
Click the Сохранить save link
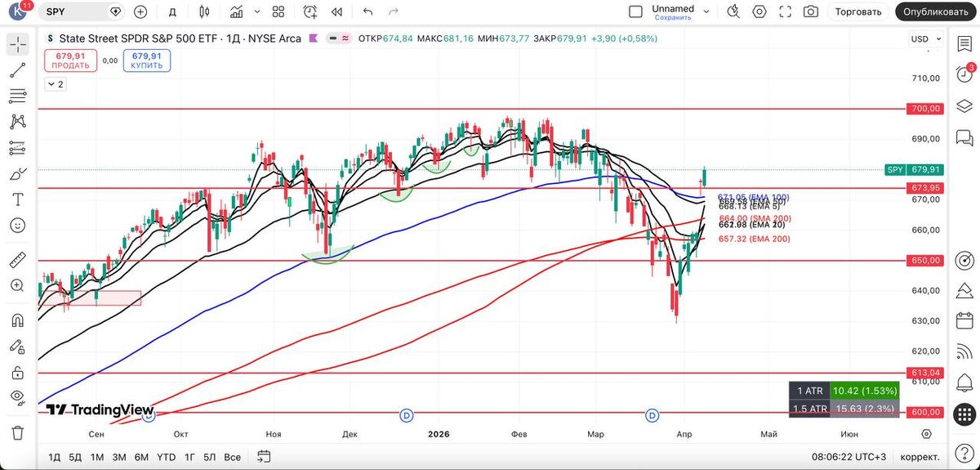click(673, 17)
